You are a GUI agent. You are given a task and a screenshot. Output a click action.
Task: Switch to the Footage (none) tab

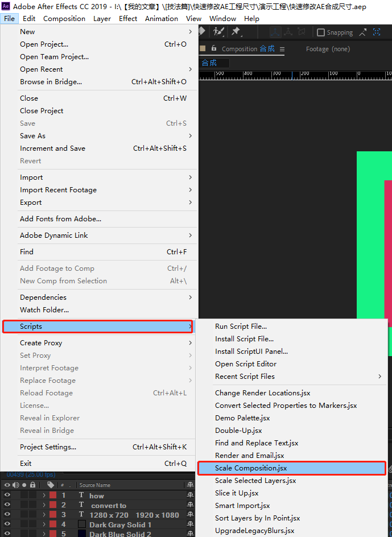pyautogui.click(x=328, y=49)
